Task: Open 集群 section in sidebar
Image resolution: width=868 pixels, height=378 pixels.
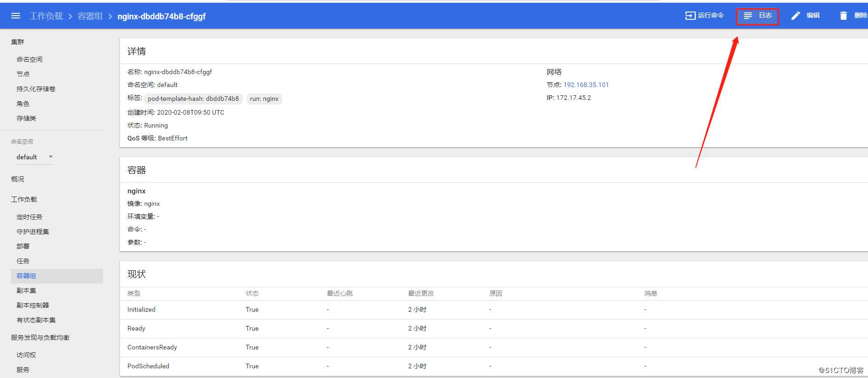Action: coord(17,42)
